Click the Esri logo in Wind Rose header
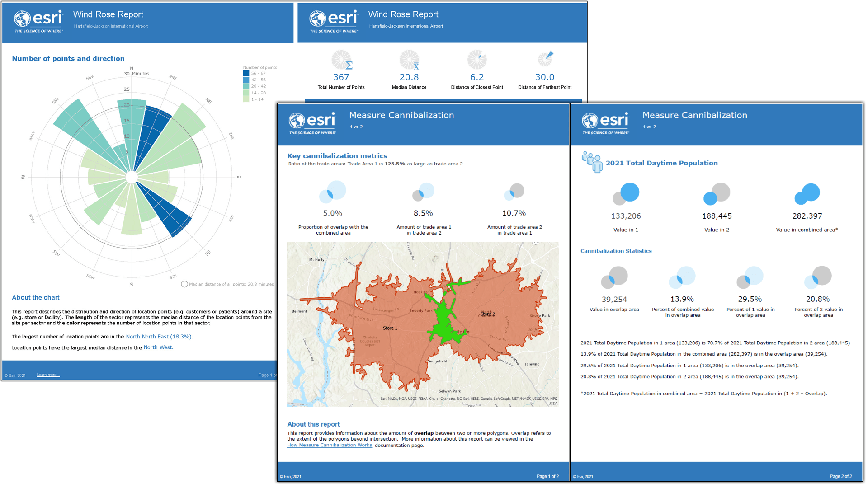The image size is (868, 488). click(38, 21)
